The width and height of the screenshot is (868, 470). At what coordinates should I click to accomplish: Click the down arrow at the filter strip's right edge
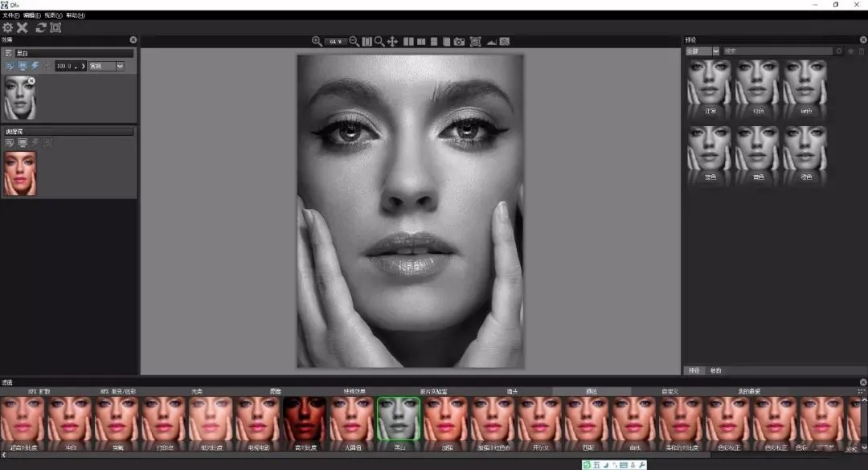coord(864,448)
